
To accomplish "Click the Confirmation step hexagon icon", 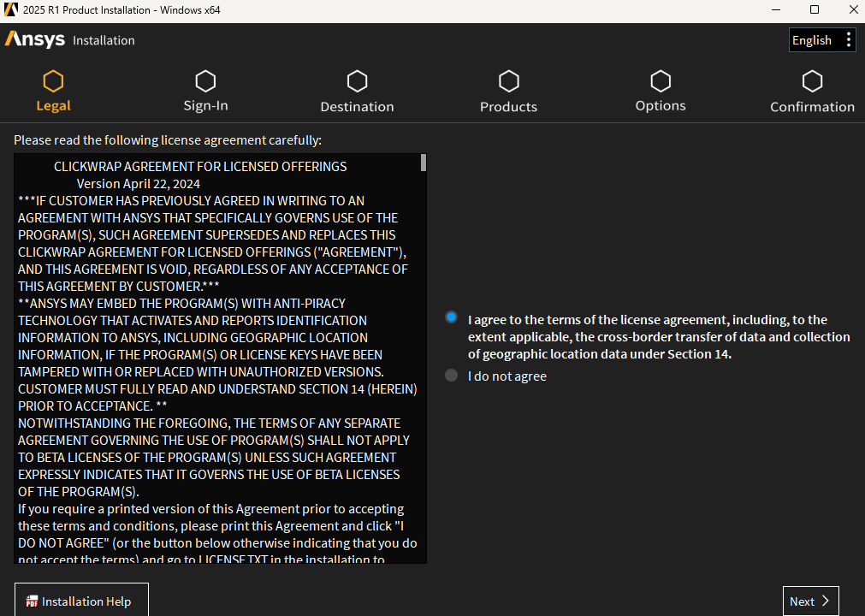I will pyautogui.click(x=812, y=81).
